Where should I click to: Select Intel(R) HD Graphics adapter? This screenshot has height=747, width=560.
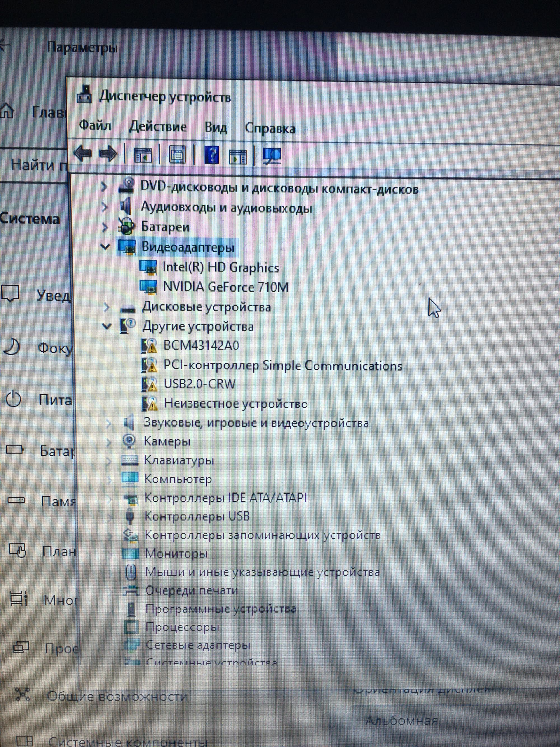point(221,267)
